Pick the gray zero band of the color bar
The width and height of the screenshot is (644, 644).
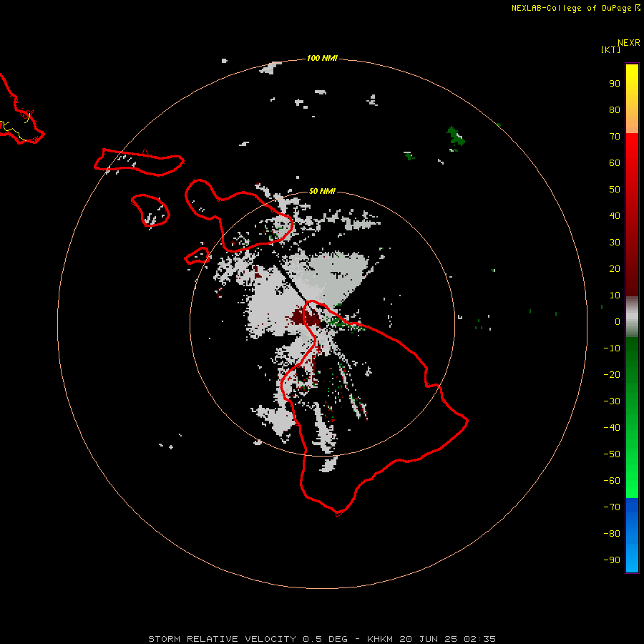pos(632,317)
